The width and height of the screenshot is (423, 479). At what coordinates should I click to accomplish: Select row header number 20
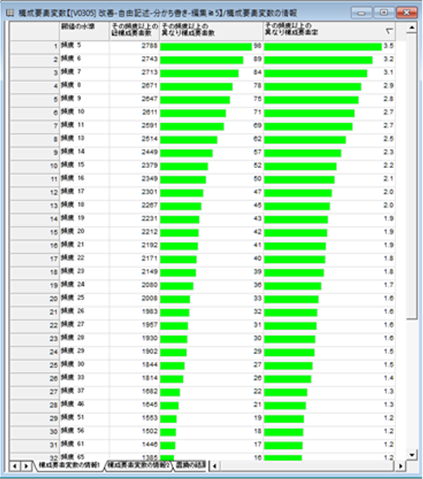click(x=34, y=299)
